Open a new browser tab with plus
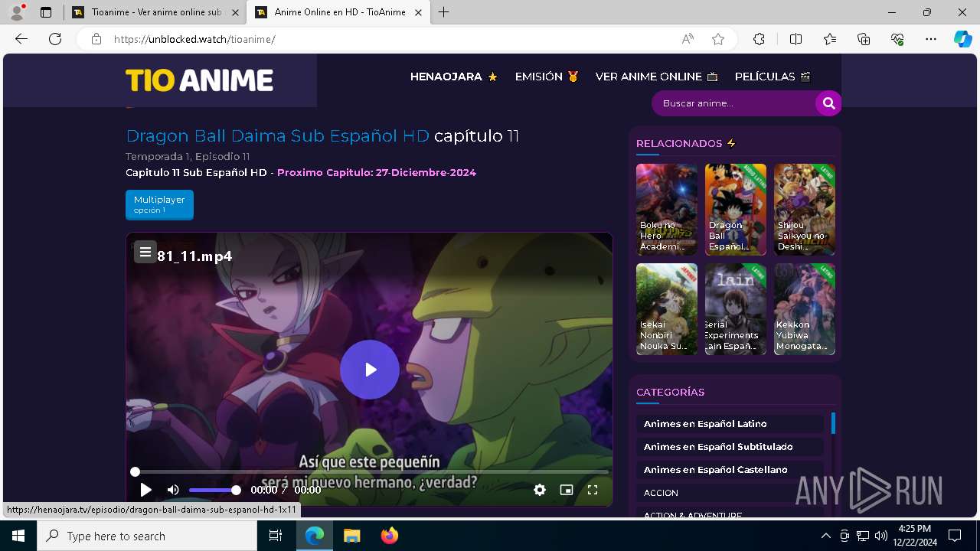Viewport: 980px width, 551px height. tap(443, 12)
